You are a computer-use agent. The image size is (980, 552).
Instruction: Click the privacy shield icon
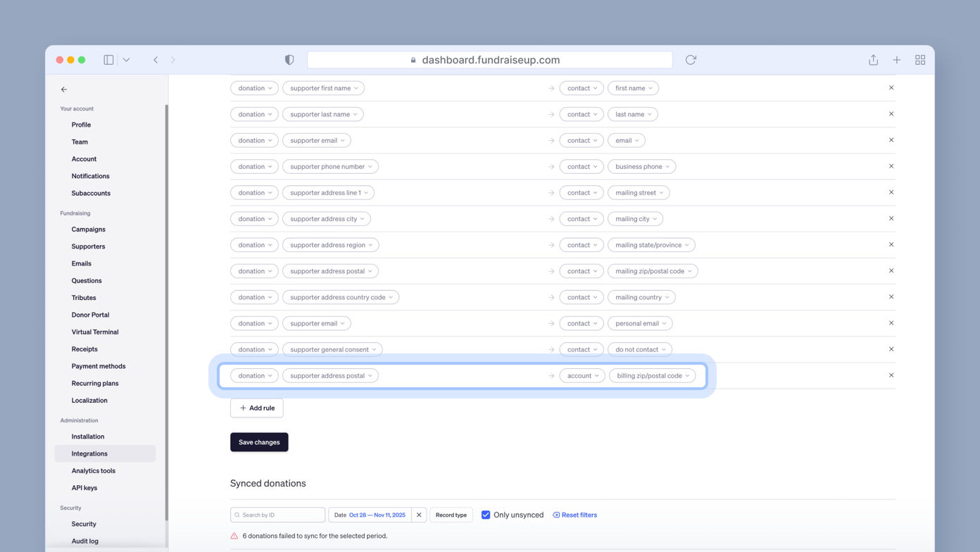point(289,60)
